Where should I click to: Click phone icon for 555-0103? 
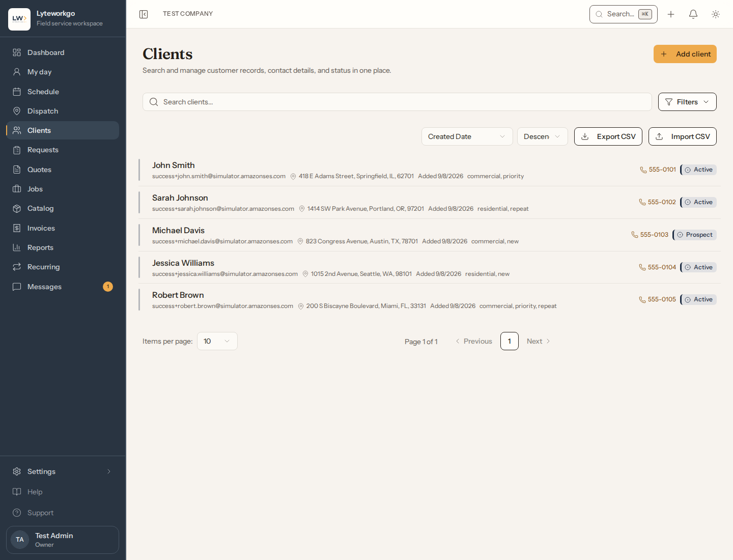[635, 235]
